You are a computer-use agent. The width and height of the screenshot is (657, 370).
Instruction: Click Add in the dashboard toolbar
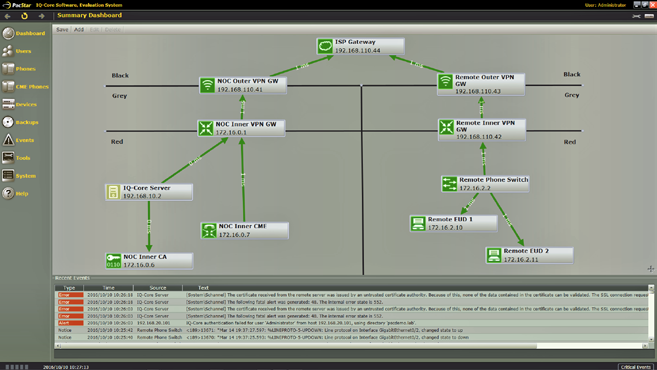79,30
